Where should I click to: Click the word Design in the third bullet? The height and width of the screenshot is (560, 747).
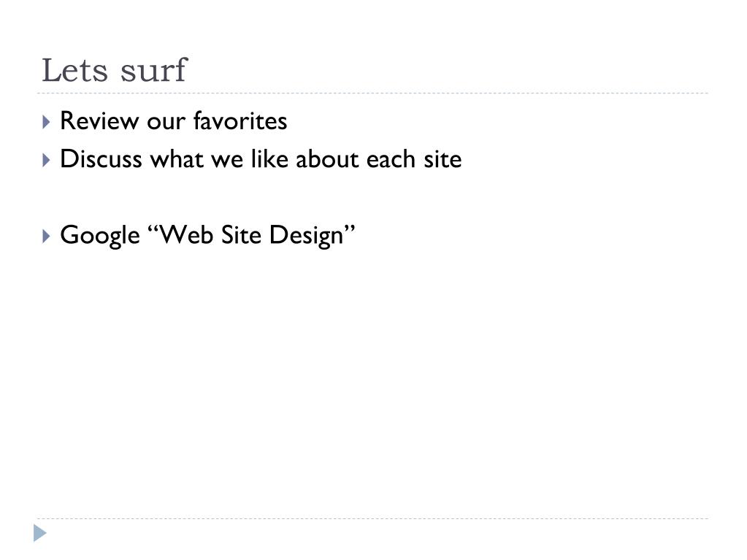(307, 236)
